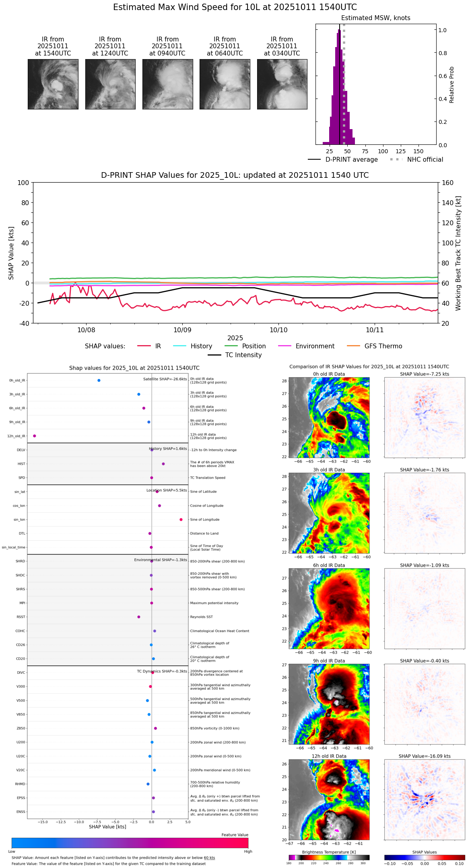
Task: Select the IR thumbnail from 0340UTC
Action: [x=282, y=84]
